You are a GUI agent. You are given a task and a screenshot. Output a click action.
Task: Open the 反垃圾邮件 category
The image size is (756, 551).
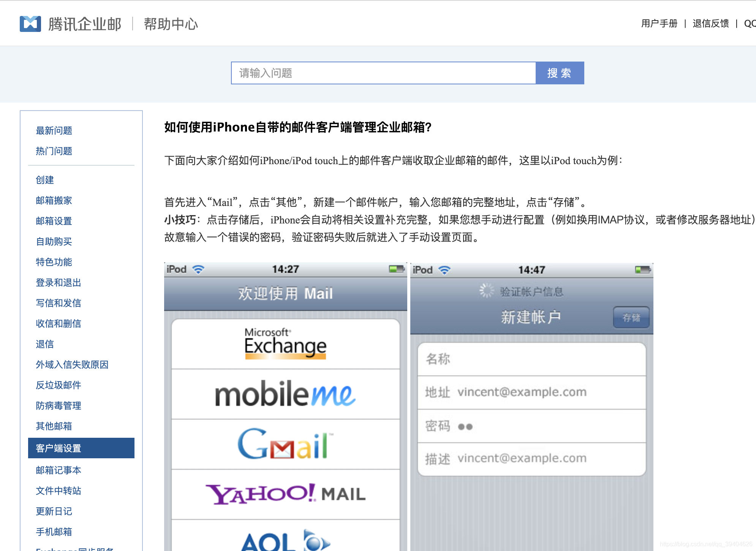coord(59,385)
